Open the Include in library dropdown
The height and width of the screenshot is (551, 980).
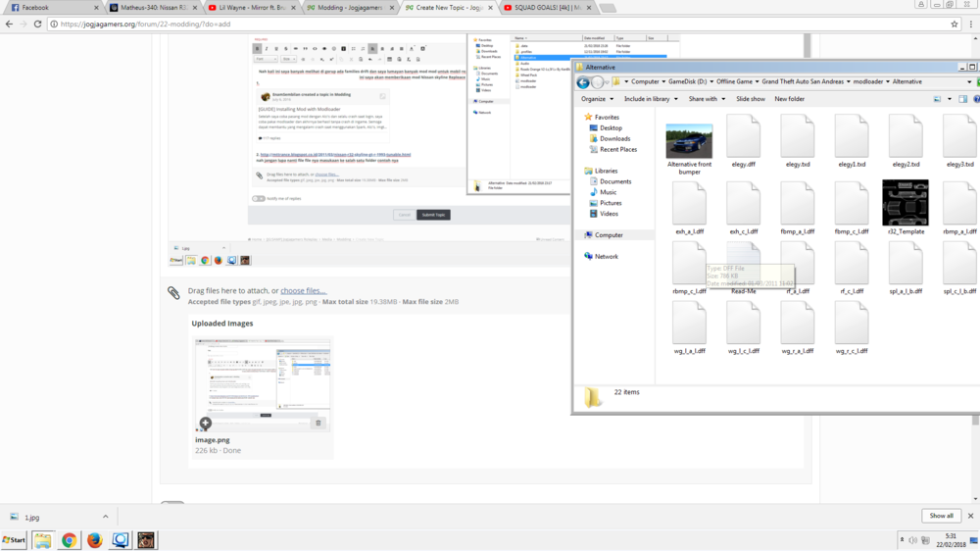point(651,99)
